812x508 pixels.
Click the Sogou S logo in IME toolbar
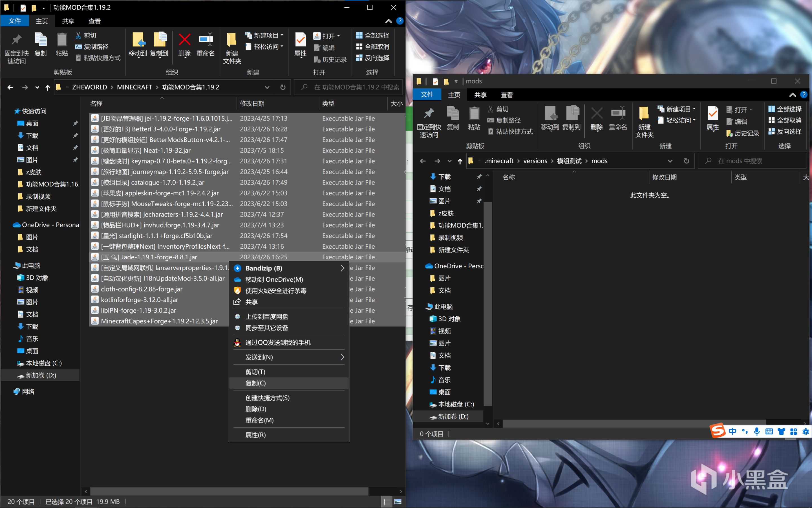point(718,431)
